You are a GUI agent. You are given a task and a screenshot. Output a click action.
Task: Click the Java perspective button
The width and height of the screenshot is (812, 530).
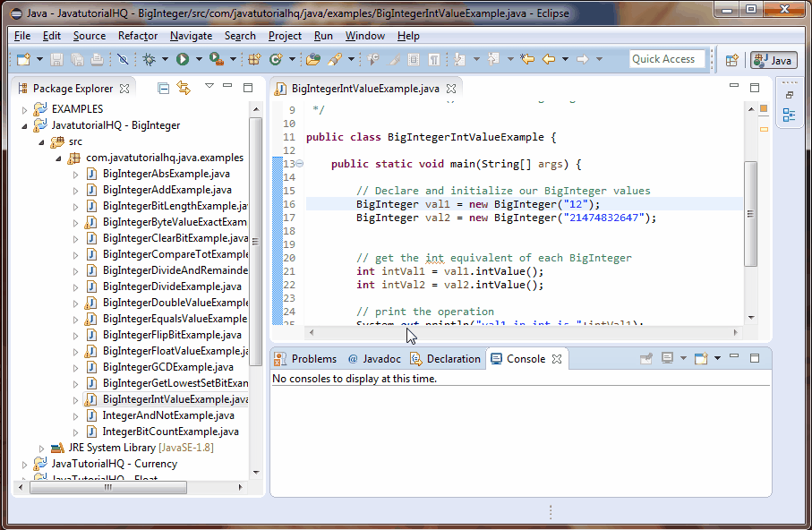[x=774, y=61]
